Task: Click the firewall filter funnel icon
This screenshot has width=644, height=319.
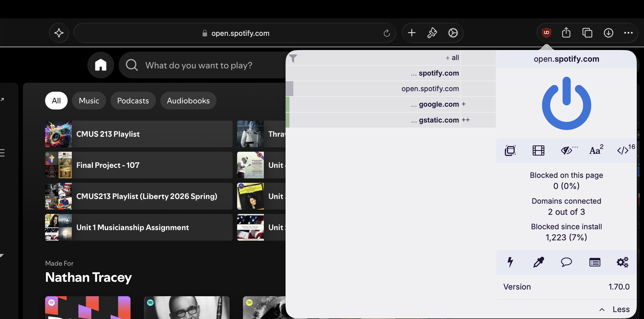Action: 293,58
